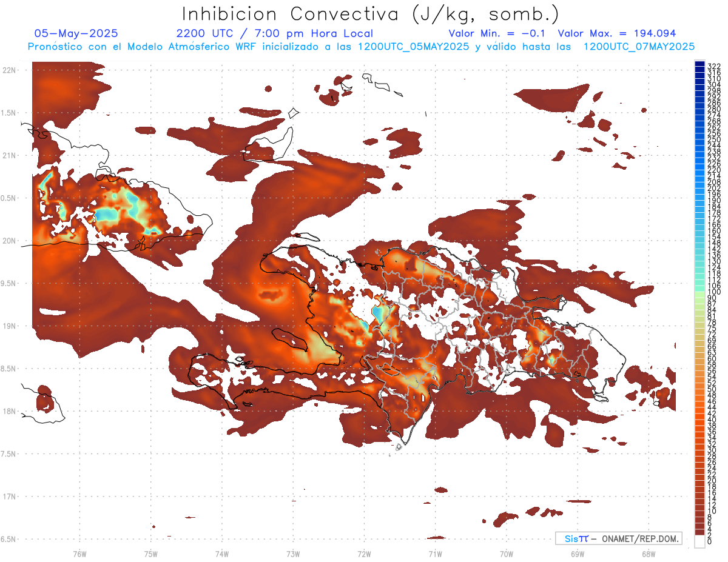
Task: Click the title "Inhibicion Convectiva (J/kg, somb.)"
Action: (370, 14)
